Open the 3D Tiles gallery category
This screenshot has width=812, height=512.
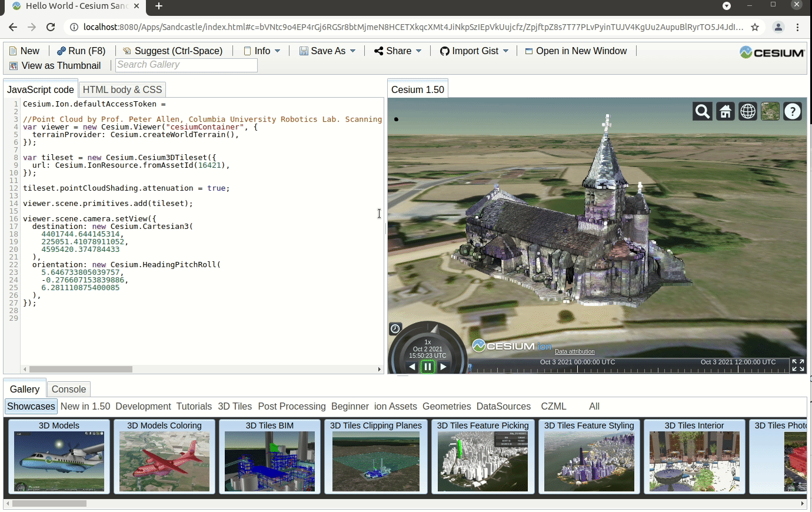pos(235,407)
